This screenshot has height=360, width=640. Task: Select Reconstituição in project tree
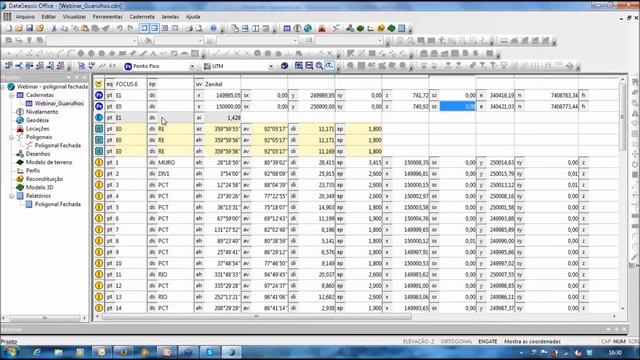tap(44, 179)
